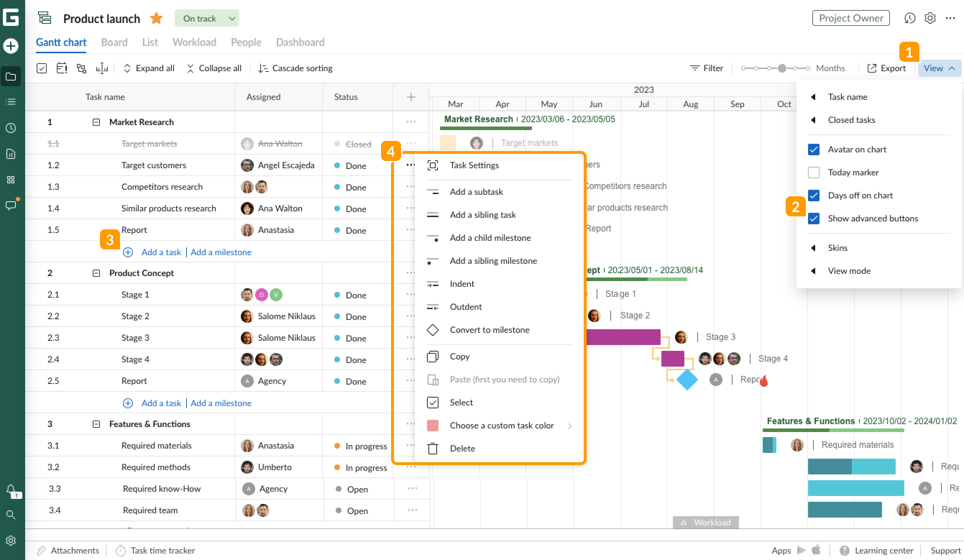The image size is (964, 560).
Task: Select Convert to milestone in the context menu
Action: tap(490, 330)
